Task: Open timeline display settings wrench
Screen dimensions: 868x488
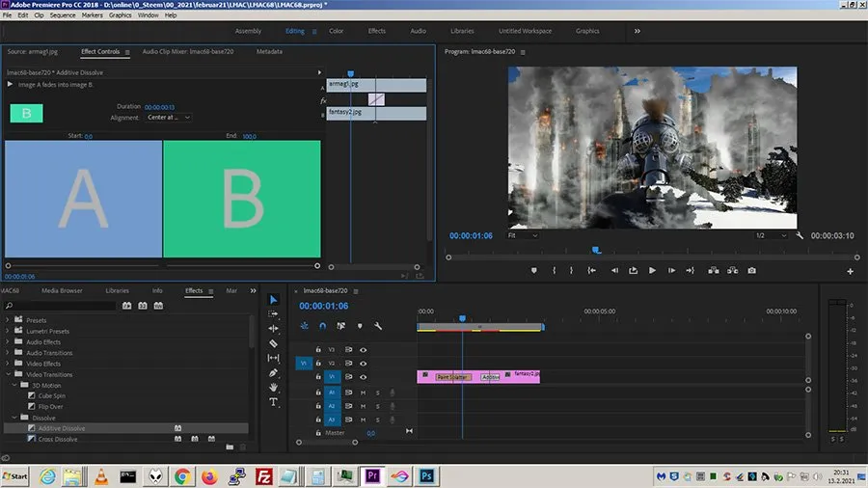Action: pos(378,326)
